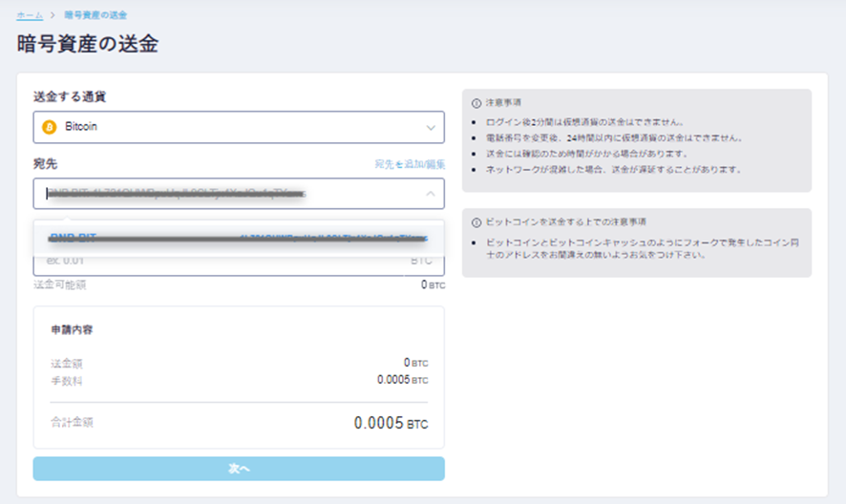
Task: Open the 送金する通貨 Bitcoin dropdown
Action: [x=238, y=127]
